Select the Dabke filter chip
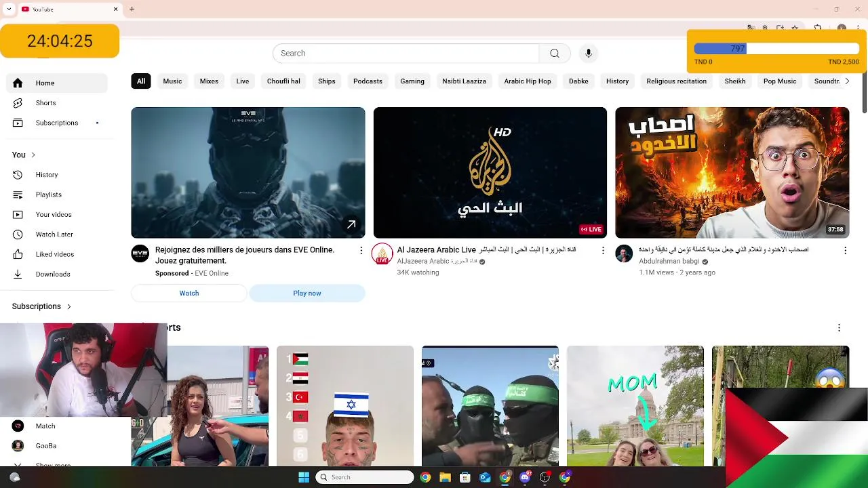 578,81
